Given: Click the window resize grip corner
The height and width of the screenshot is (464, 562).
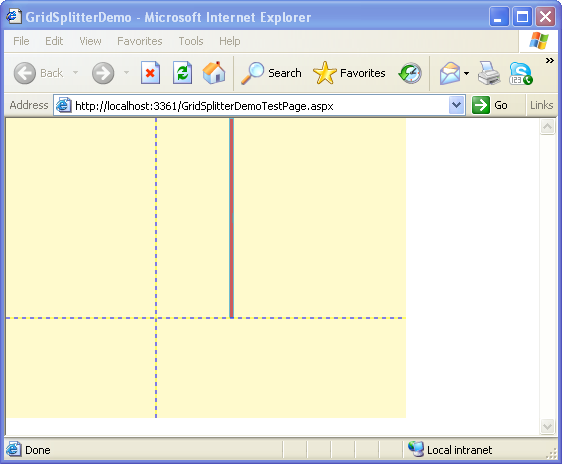Looking at the screenshot, I should pos(551,453).
